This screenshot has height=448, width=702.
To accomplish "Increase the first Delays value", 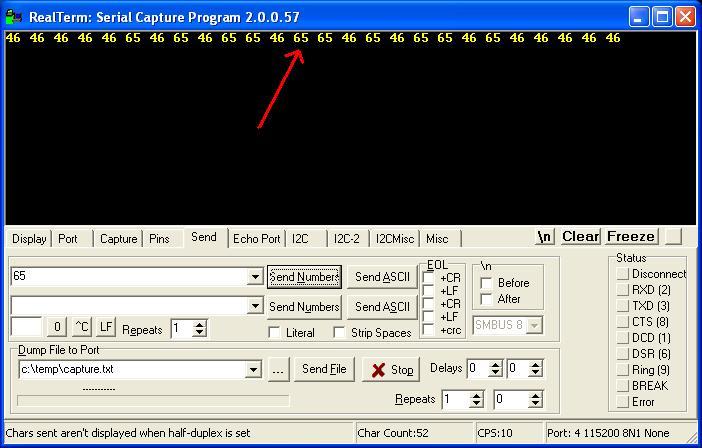I will tap(495, 365).
